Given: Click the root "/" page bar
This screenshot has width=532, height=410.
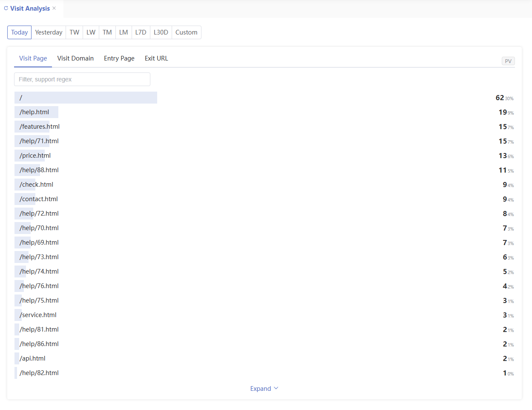Looking at the screenshot, I should coord(86,98).
